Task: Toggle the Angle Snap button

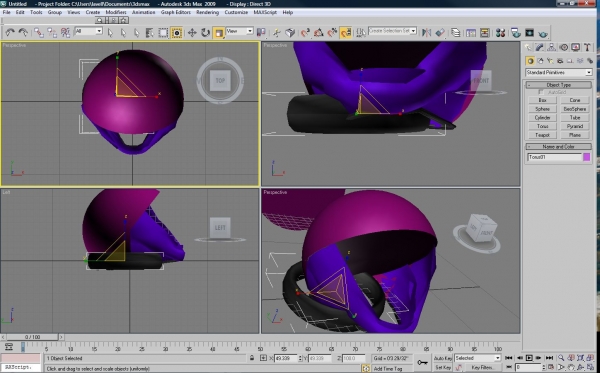Action: pyautogui.click(x=318, y=33)
